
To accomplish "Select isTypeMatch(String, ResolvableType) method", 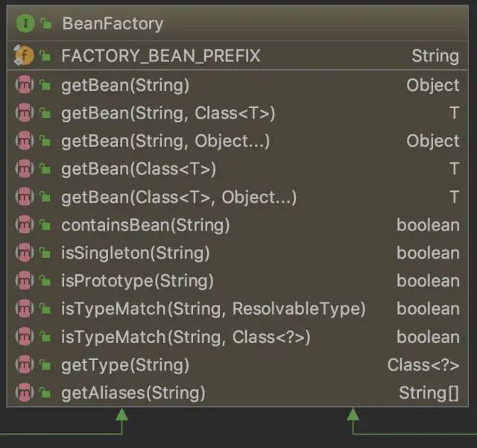I will pos(212,309).
